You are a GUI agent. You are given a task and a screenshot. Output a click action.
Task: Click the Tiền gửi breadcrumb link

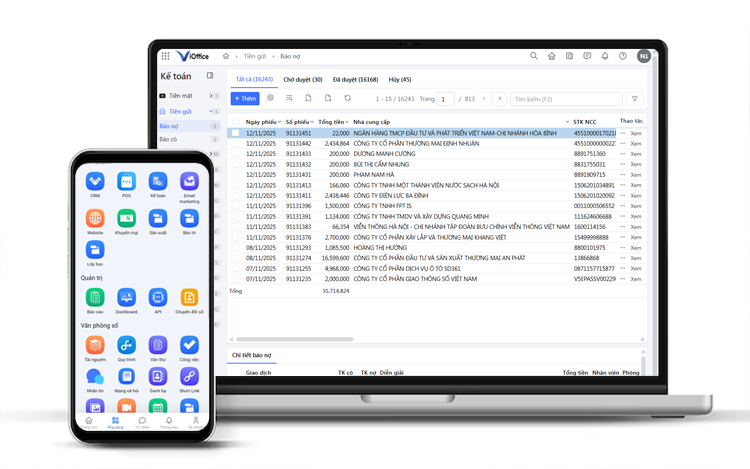tap(254, 56)
